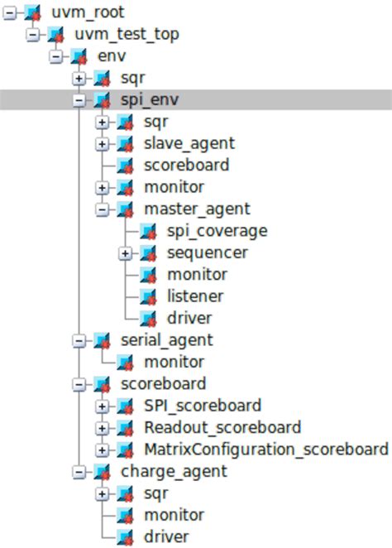Collapse the uvm_root node
Image resolution: width=392 pixels, height=548 pixels.
coord(9,13)
